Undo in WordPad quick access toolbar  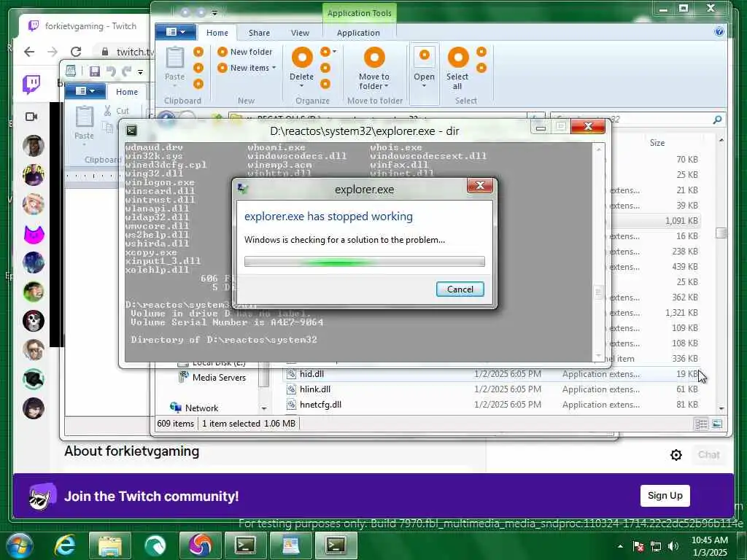pyautogui.click(x=111, y=71)
